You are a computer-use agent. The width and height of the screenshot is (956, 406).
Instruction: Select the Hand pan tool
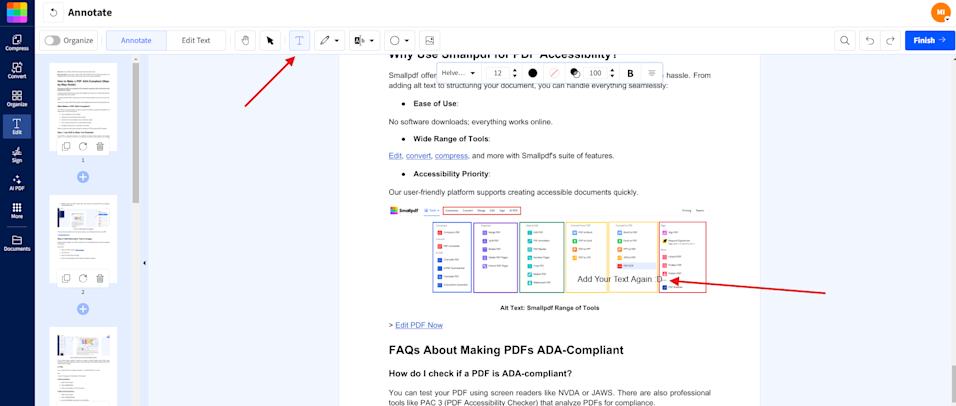tap(245, 40)
